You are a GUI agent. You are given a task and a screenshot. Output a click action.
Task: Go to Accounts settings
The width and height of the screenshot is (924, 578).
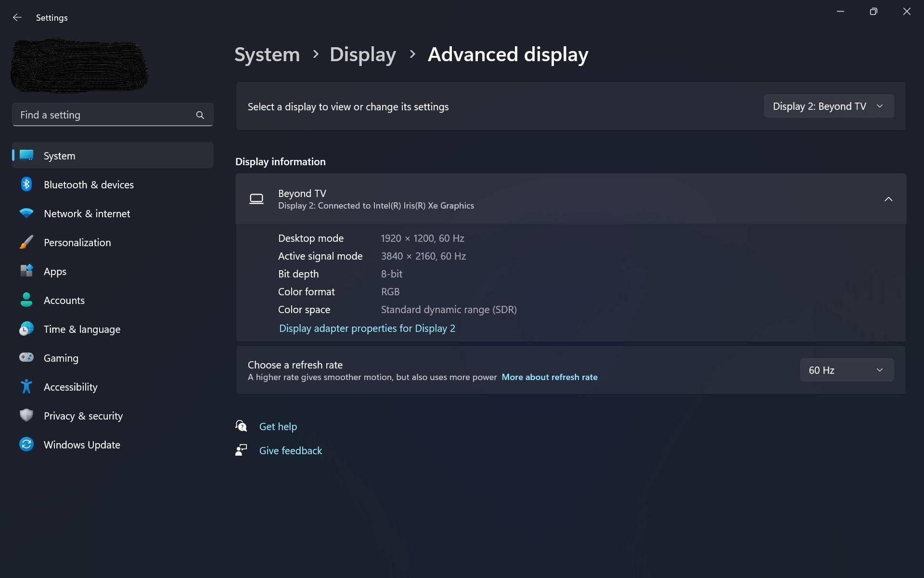pyautogui.click(x=64, y=301)
